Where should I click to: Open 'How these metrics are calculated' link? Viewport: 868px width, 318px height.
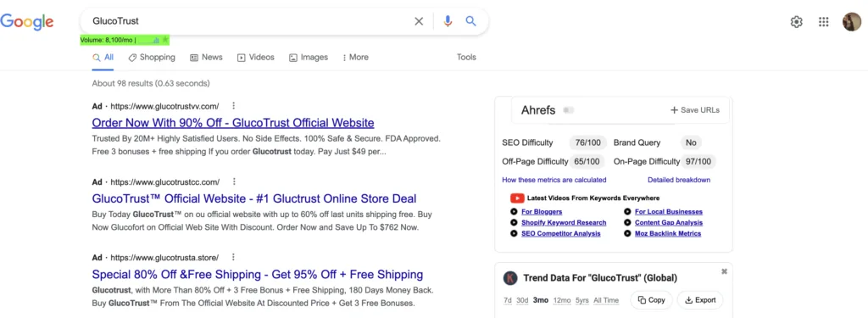point(554,180)
